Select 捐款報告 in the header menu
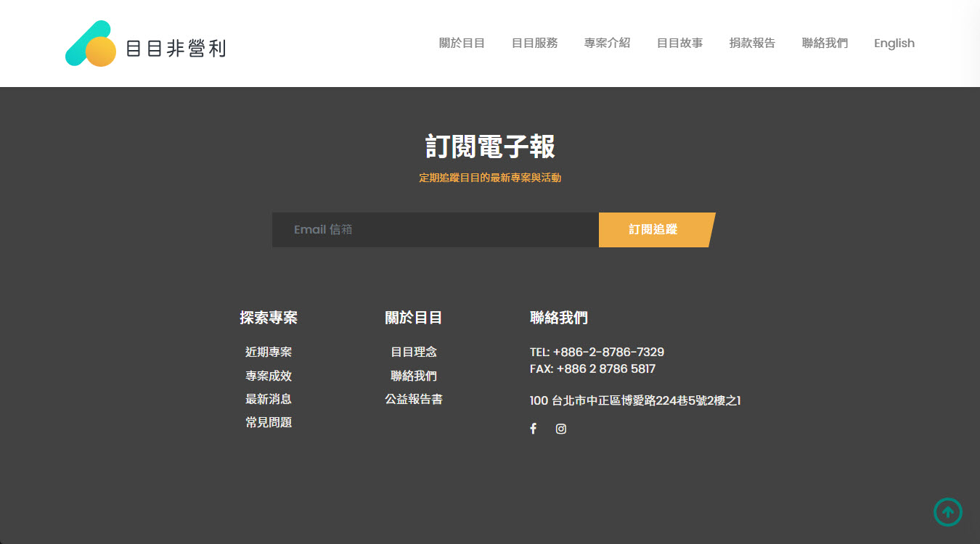Viewport: 980px width, 544px height. tap(752, 44)
